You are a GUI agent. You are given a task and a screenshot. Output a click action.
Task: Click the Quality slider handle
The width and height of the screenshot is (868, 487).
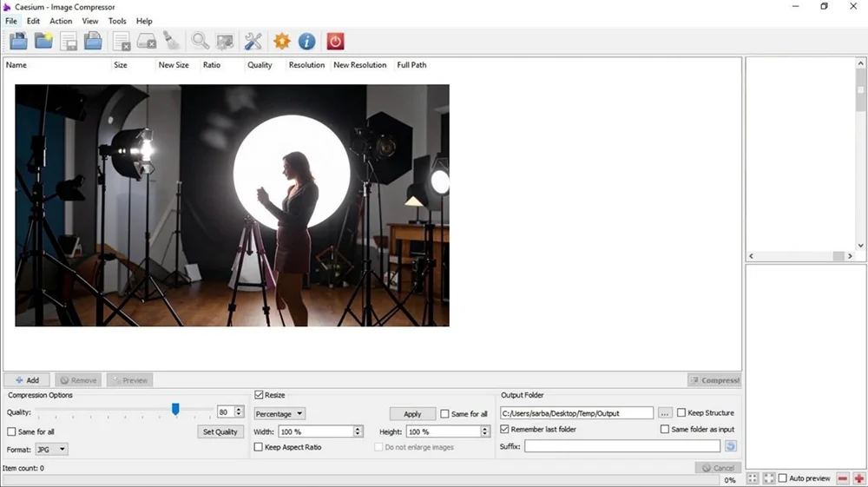(x=175, y=409)
